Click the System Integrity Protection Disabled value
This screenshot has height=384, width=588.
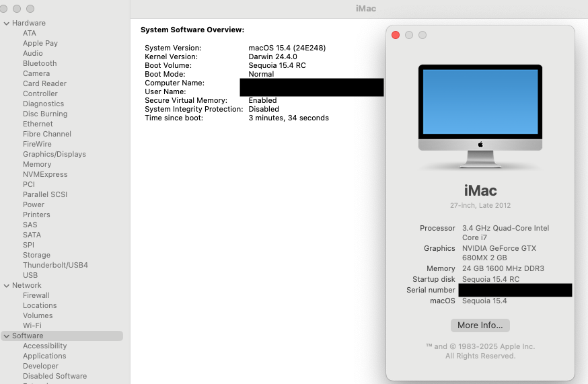(x=264, y=109)
